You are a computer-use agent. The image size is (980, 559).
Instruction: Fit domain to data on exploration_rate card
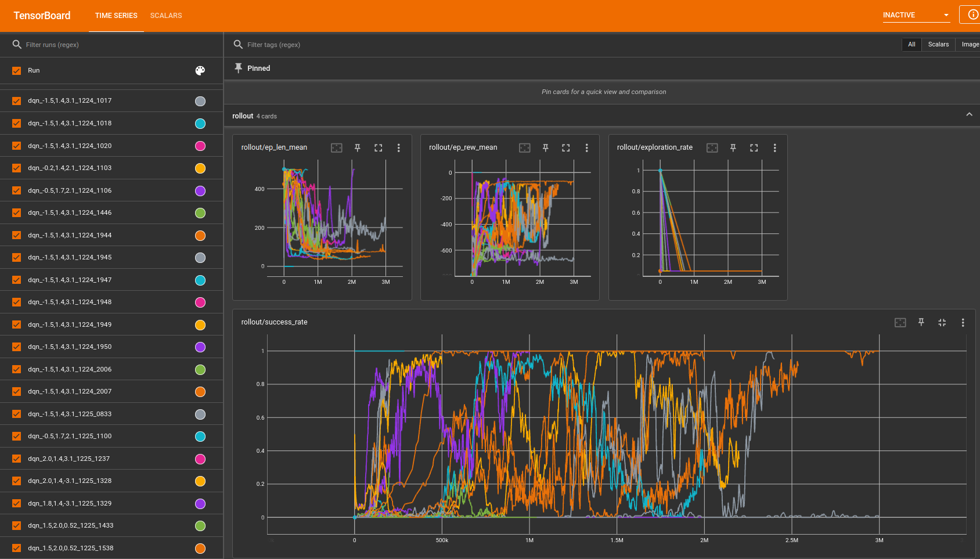click(x=712, y=148)
